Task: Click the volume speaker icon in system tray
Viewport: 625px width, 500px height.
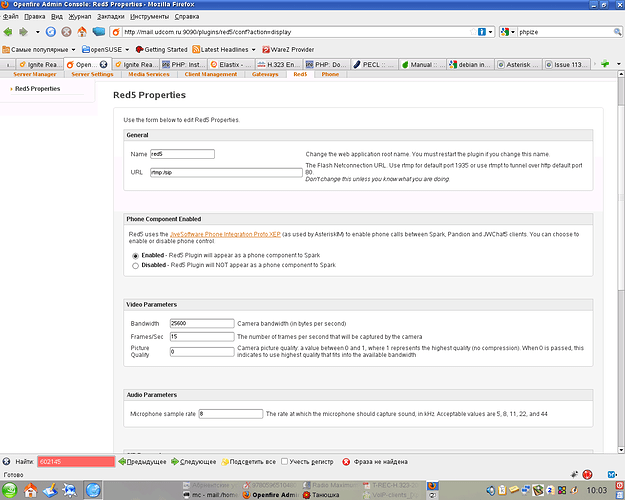Action: pos(491,490)
